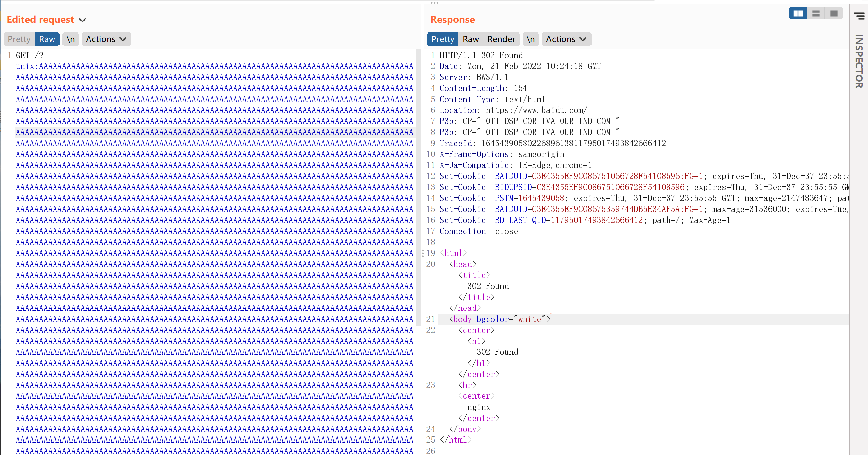
Task: Click the Location header baidu URL
Action: pyautogui.click(x=536, y=110)
